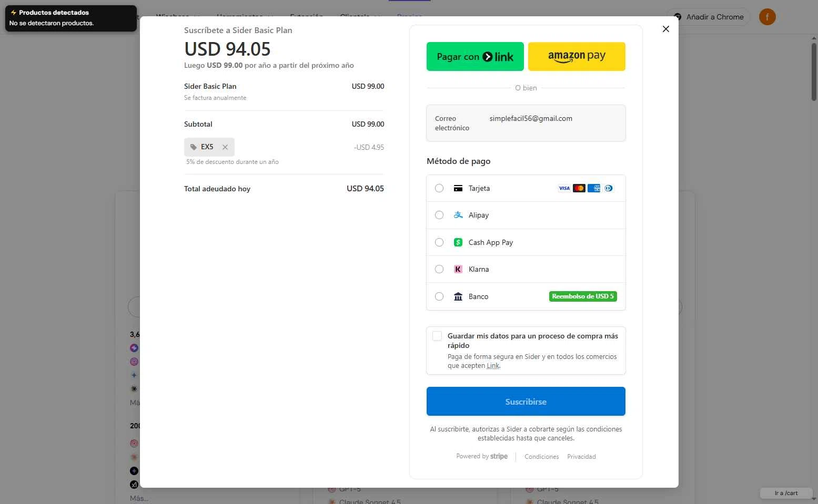The width and height of the screenshot is (818, 504).
Task: Click the bank building icon
Action: coord(458,296)
